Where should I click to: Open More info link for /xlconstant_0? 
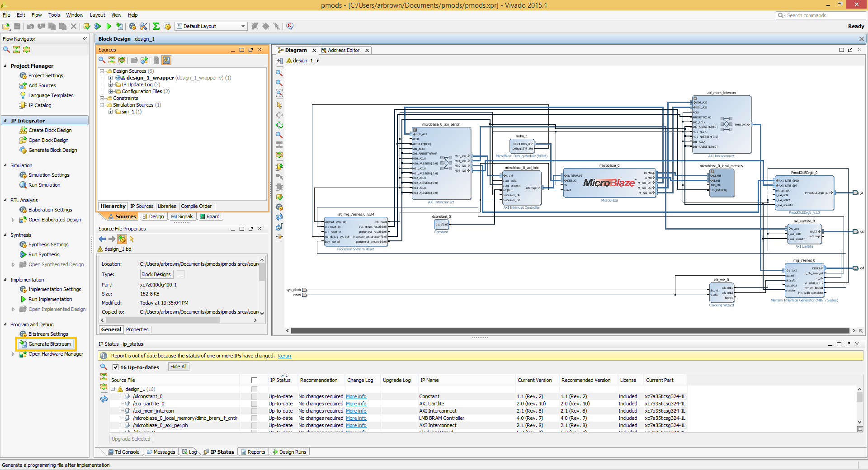[x=356, y=397]
